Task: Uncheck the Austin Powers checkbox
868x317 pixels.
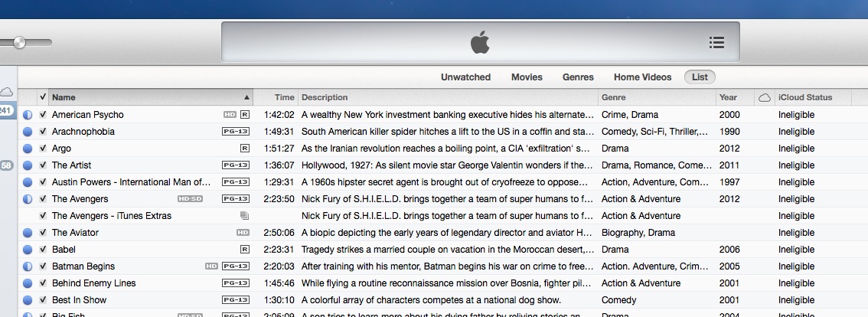Action: tap(43, 182)
